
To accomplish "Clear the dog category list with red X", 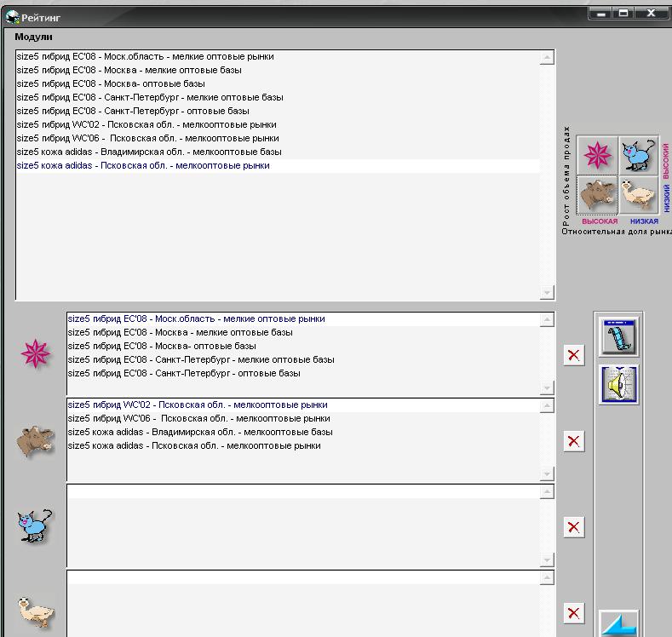I will pyautogui.click(x=574, y=613).
